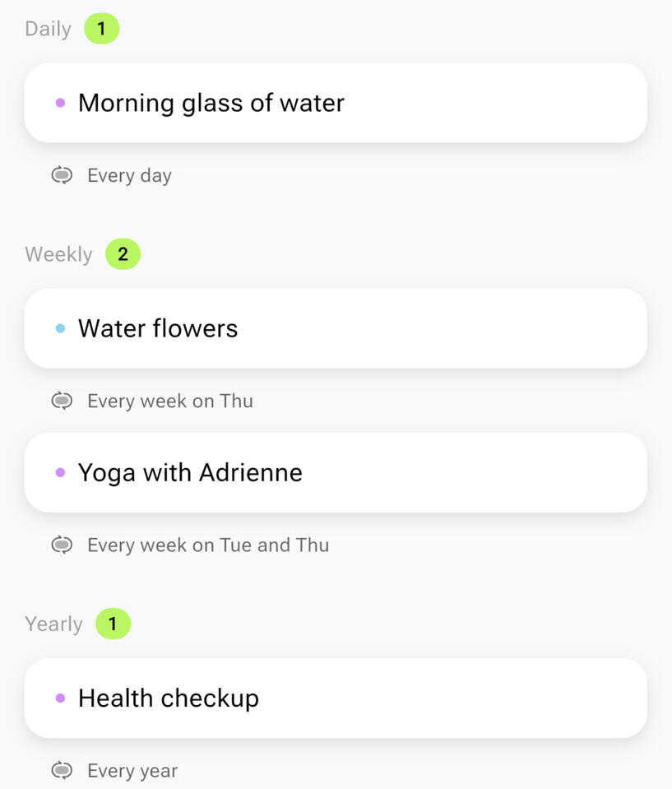Image resolution: width=672 pixels, height=789 pixels.
Task: Click the purple dot on Health checkup
Action: click(60, 698)
